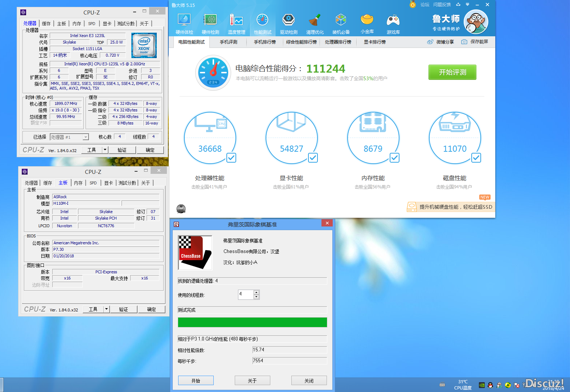Click the green benchmark progress bar
The height and width of the screenshot is (392, 570).
(253, 322)
